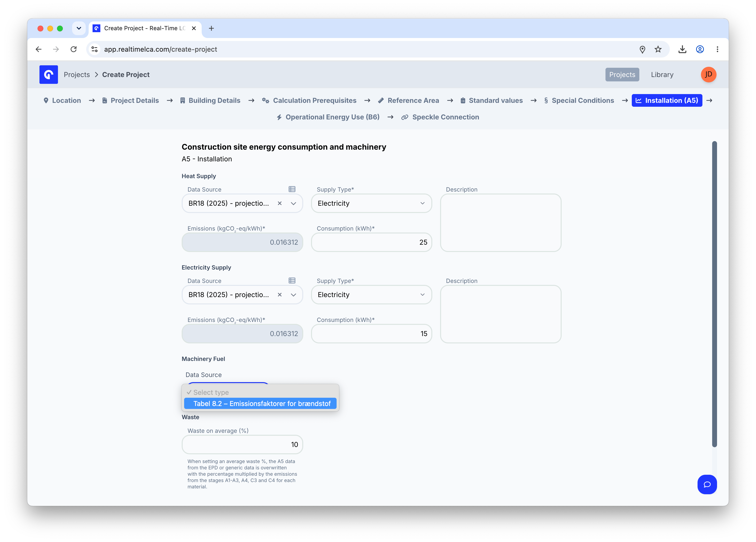Click Waste on average percentage field
This screenshot has width=756, height=542.
tap(242, 444)
